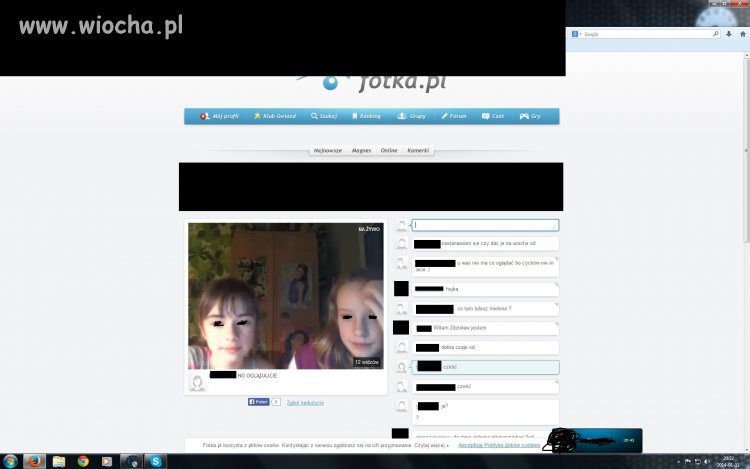The height and width of the screenshot is (469, 750).
Task: Click the 'co tam lubisz mielone ?' message
Action: 485,309
